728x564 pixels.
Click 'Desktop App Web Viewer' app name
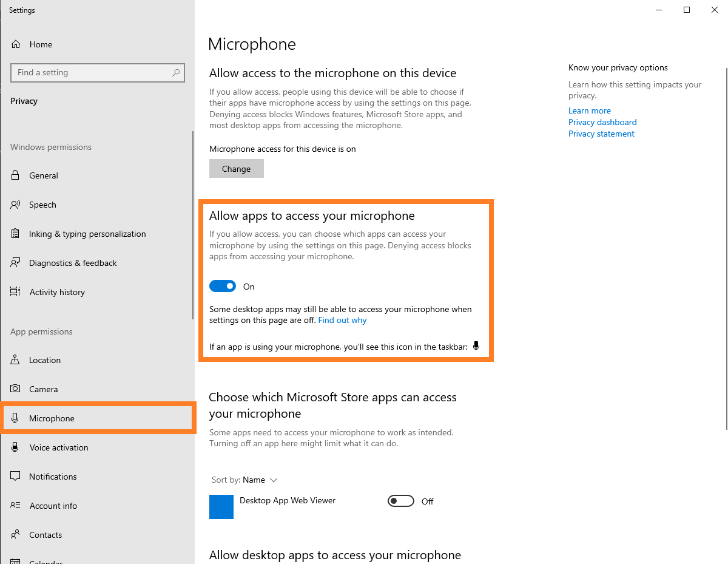[x=288, y=500]
